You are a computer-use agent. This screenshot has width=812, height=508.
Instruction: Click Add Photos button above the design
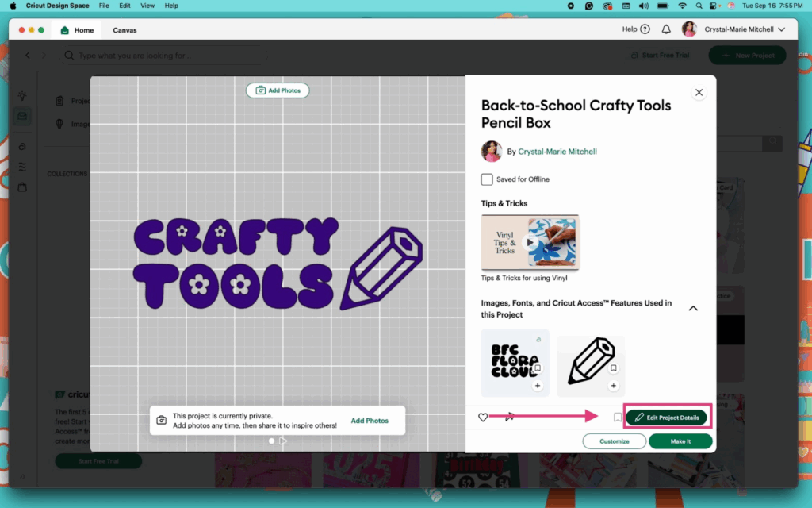pyautogui.click(x=278, y=90)
